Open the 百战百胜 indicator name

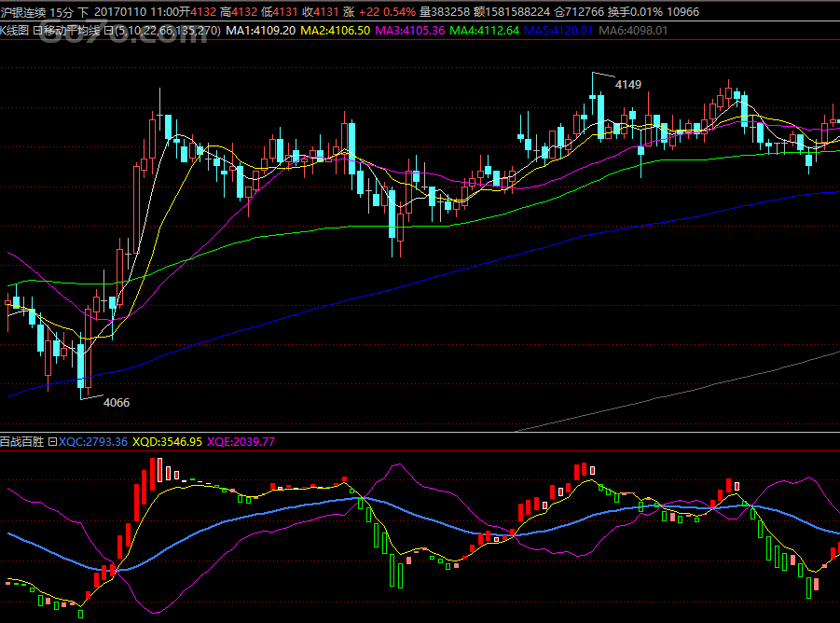point(22,442)
